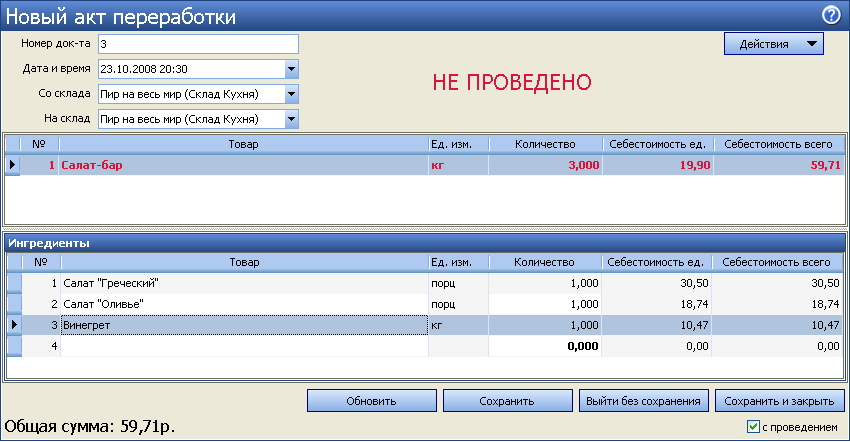This screenshot has width=850, height=442.
Task: Click the кг unit of Салат-бар
Action: [458, 165]
